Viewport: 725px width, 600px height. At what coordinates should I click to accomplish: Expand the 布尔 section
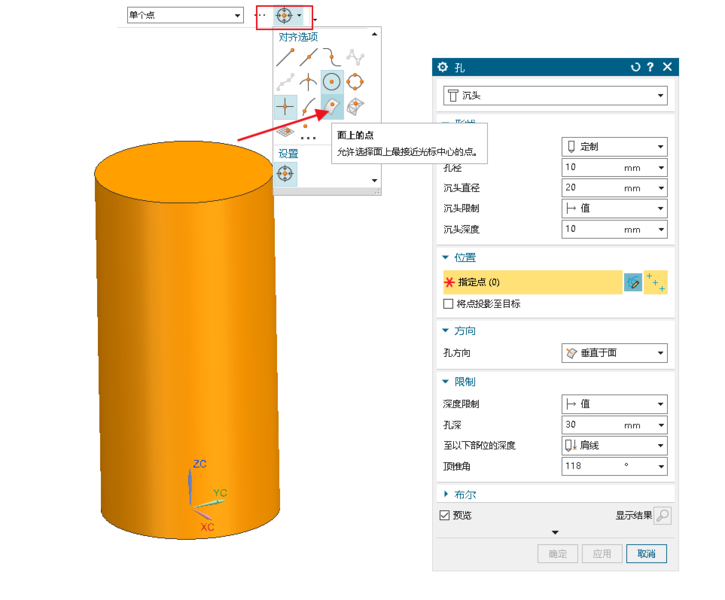click(x=446, y=494)
